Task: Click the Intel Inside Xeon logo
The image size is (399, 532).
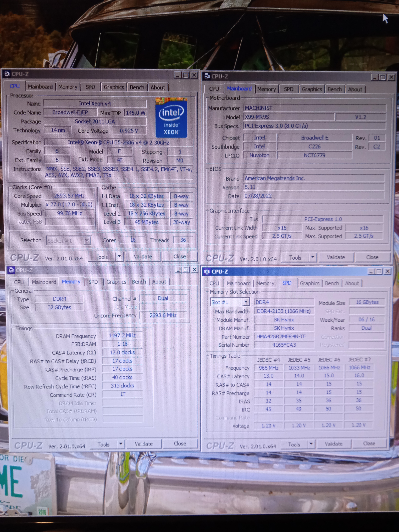Action: click(x=171, y=117)
